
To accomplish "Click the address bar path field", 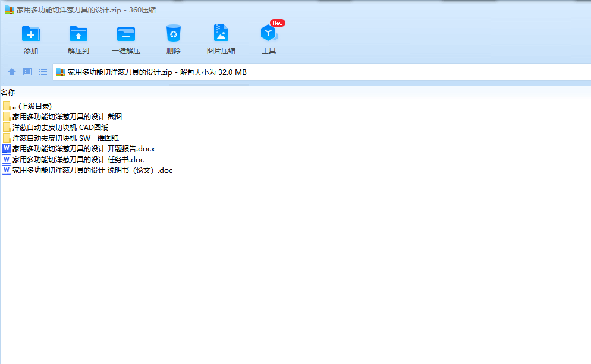I will tap(322, 72).
